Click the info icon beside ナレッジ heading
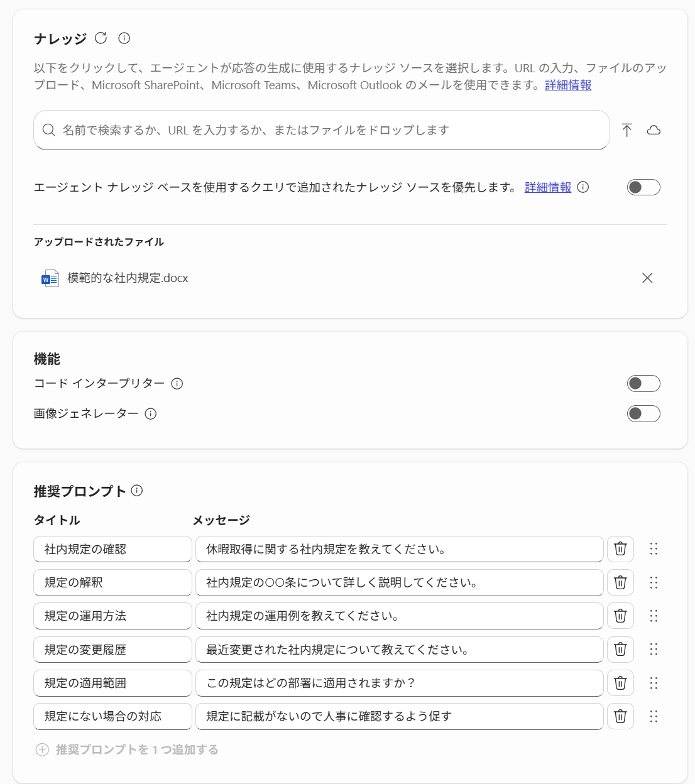Screen dimensions: 695x784 [124, 38]
